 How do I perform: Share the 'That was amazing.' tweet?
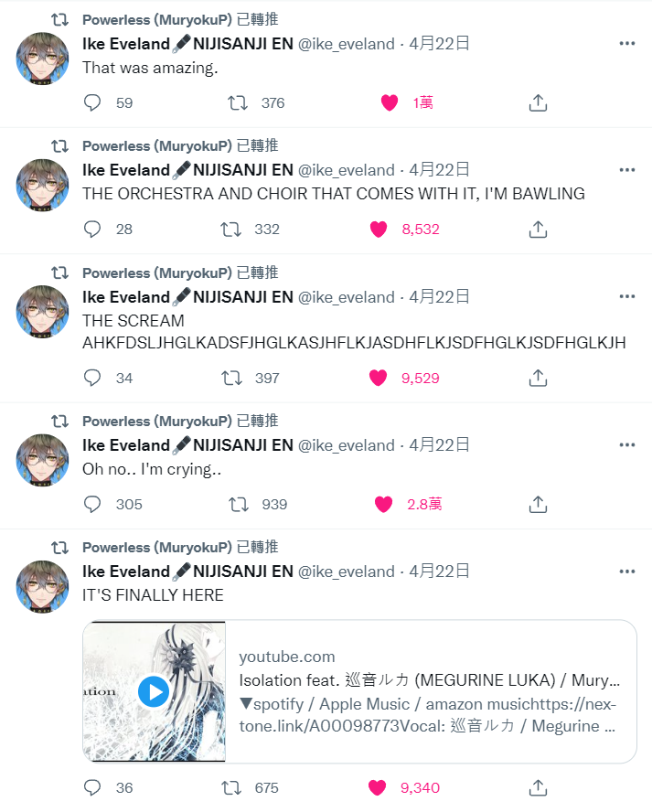pos(538,102)
